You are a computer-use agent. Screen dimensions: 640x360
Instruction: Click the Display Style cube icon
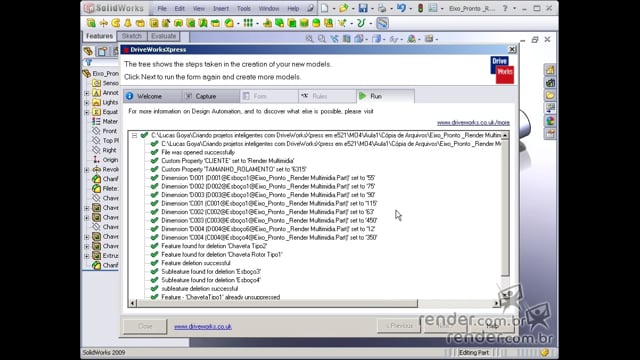pos(376,39)
